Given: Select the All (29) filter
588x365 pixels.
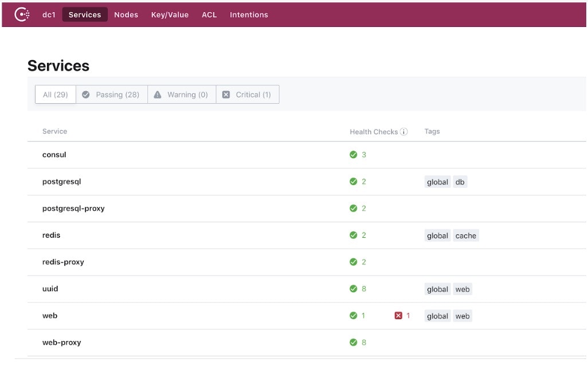Looking at the screenshot, I should click(x=56, y=95).
